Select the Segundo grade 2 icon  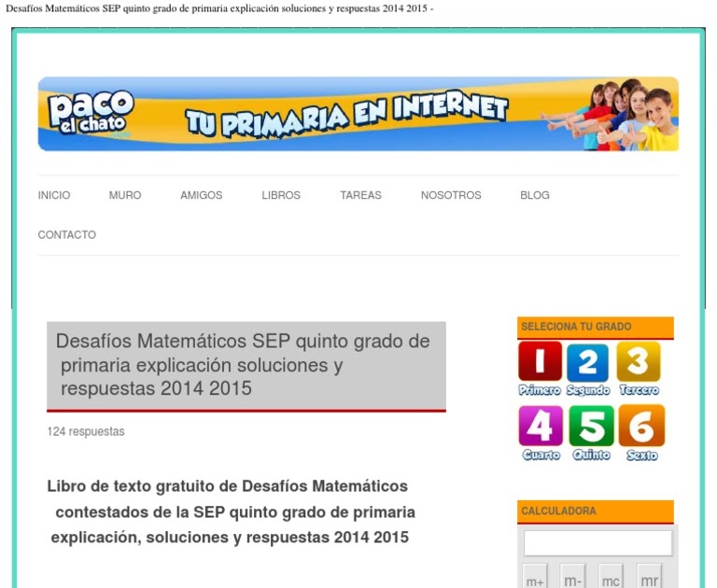588,370
